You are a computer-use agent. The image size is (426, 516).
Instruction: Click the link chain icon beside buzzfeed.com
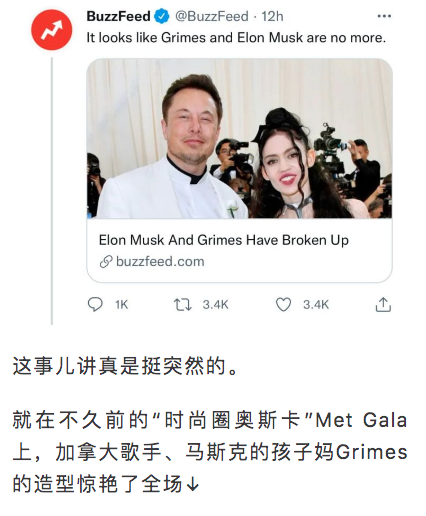click(x=106, y=262)
